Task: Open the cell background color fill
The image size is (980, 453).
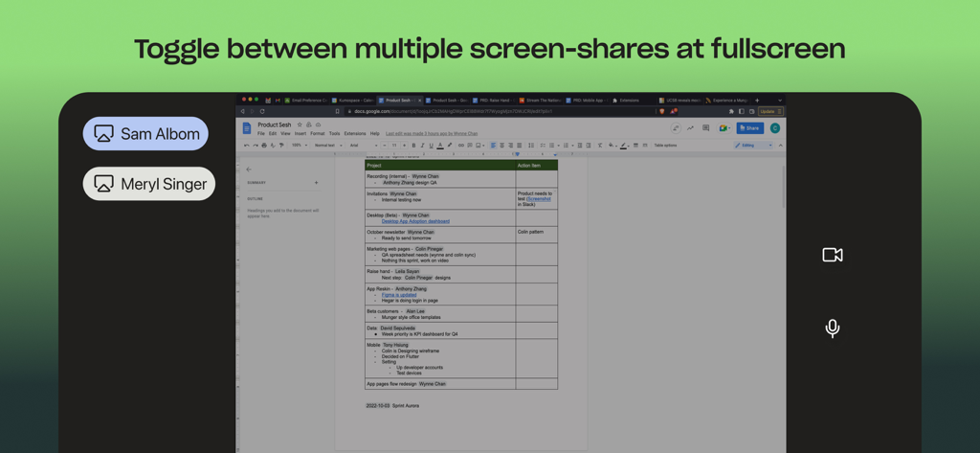Action: 612,146
